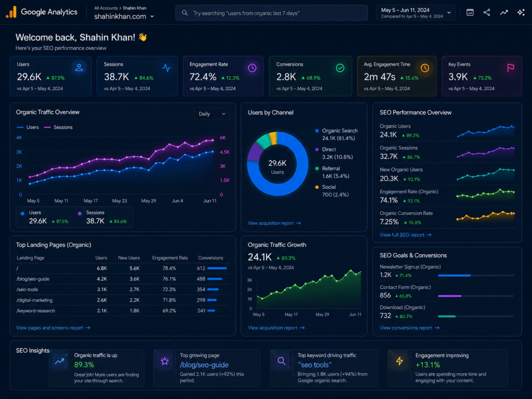This screenshot has width=532, height=399.
Task: Click the star icon in Top growing page insight
Action: point(164,361)
